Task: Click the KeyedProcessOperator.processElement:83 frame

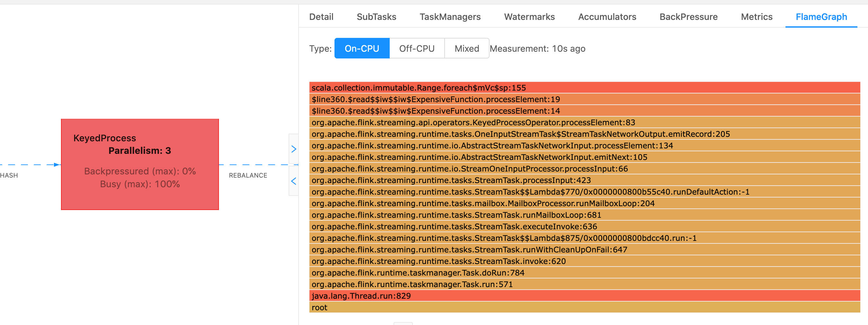Action: point(584,122)
